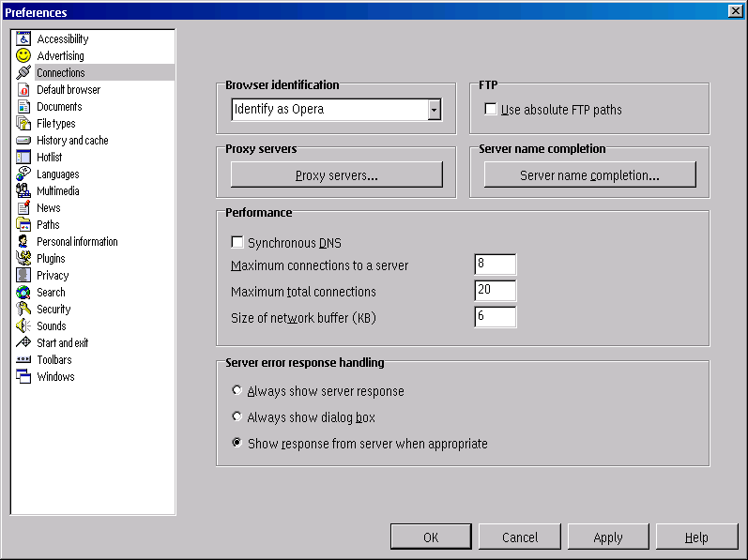The image size is (748, 560).
Task: Click the Sounds speaker icon
Action: (23, 326)
